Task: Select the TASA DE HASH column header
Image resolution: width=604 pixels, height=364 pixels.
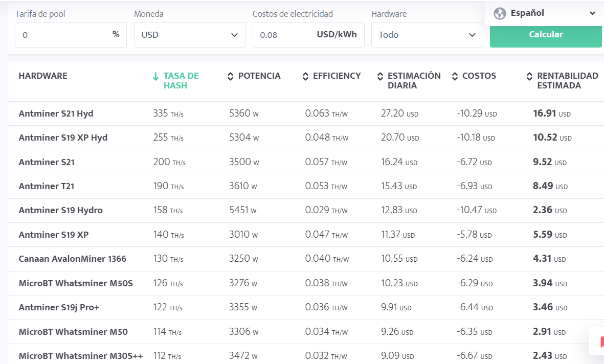Action: 181,80
